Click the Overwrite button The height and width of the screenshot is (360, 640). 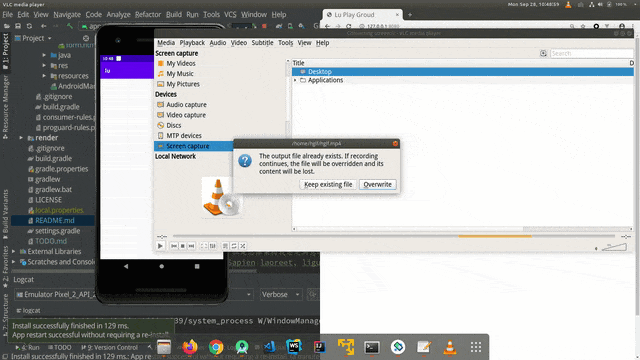[378, 184]
